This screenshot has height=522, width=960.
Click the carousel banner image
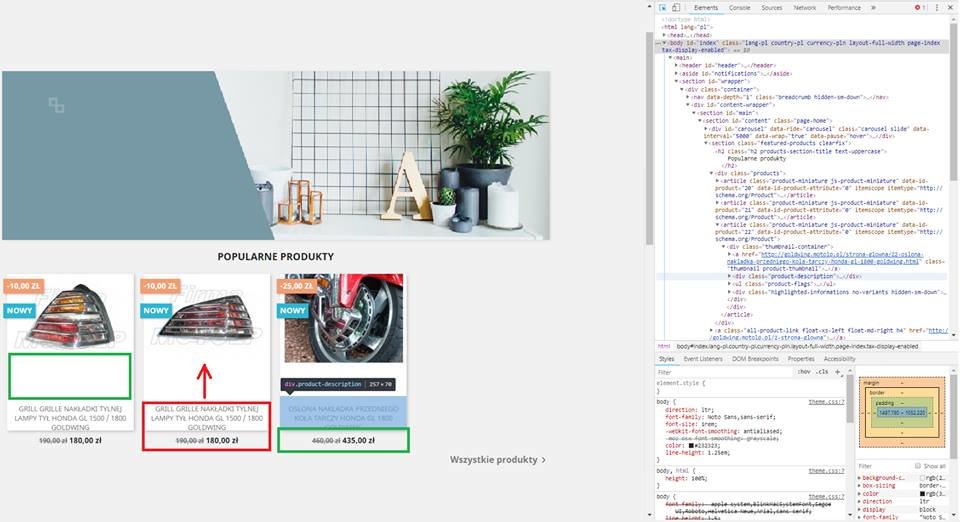[276, 155]
